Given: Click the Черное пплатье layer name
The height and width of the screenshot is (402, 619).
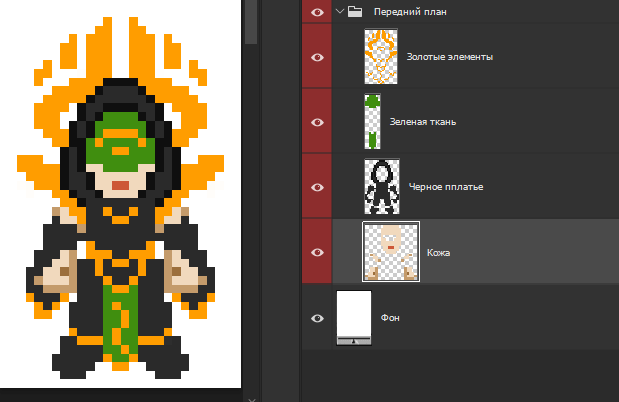Looking at the screenshot, I should 446,187.
